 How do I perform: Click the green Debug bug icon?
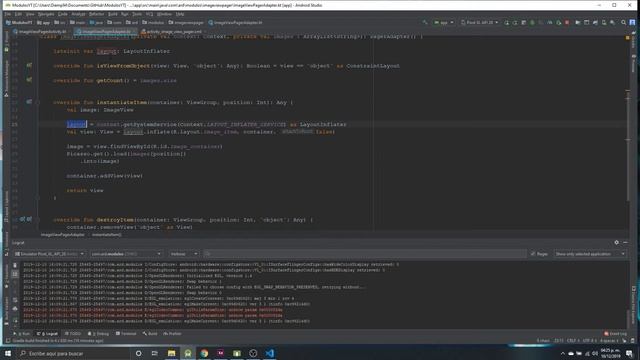pos(532,22)
